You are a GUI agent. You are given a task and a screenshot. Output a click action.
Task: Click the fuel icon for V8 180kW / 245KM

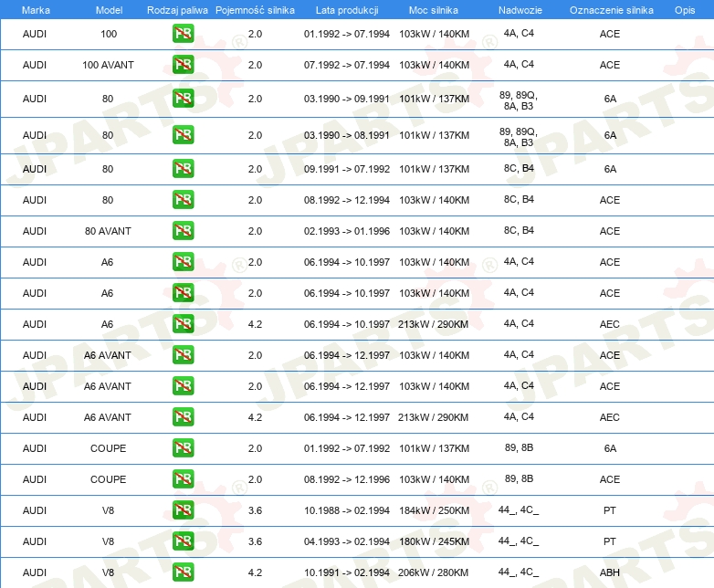(183, 541)
